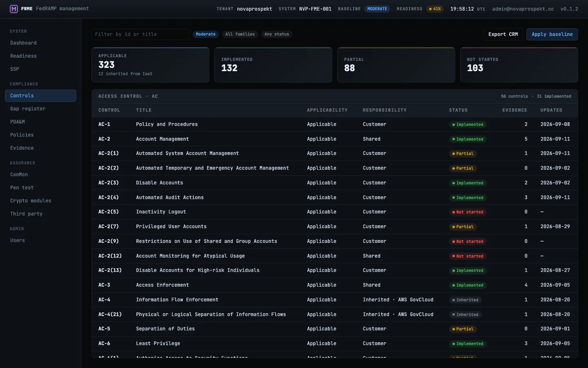
Task: Click the Apply baseline button
Action: 552,34
